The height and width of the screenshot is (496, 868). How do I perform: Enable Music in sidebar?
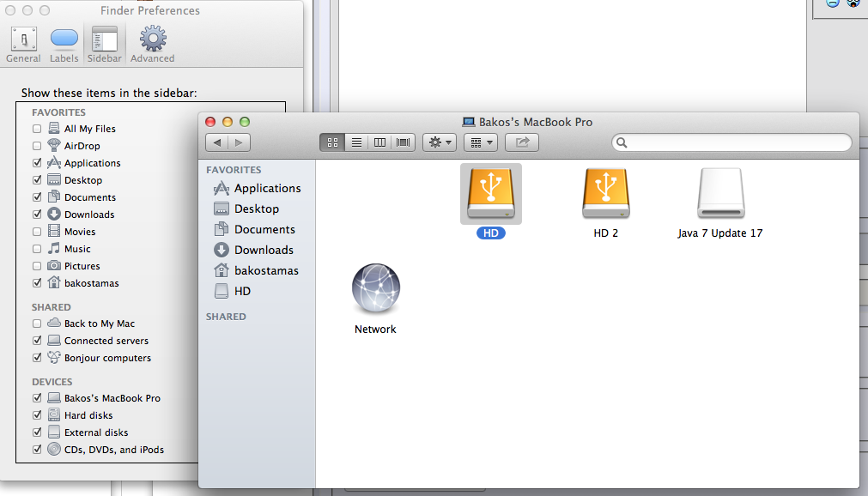pyautogui.click(x=37, y=249)
